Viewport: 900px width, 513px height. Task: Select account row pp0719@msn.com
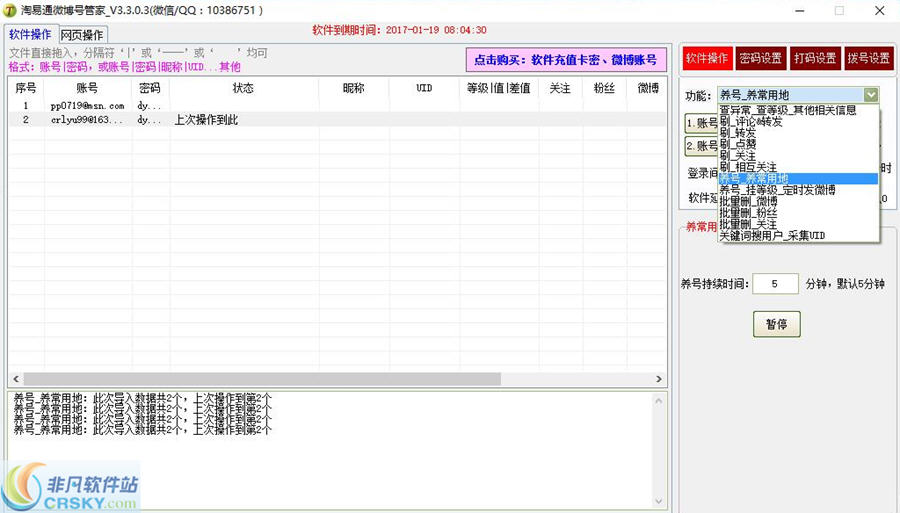[338, 106]
